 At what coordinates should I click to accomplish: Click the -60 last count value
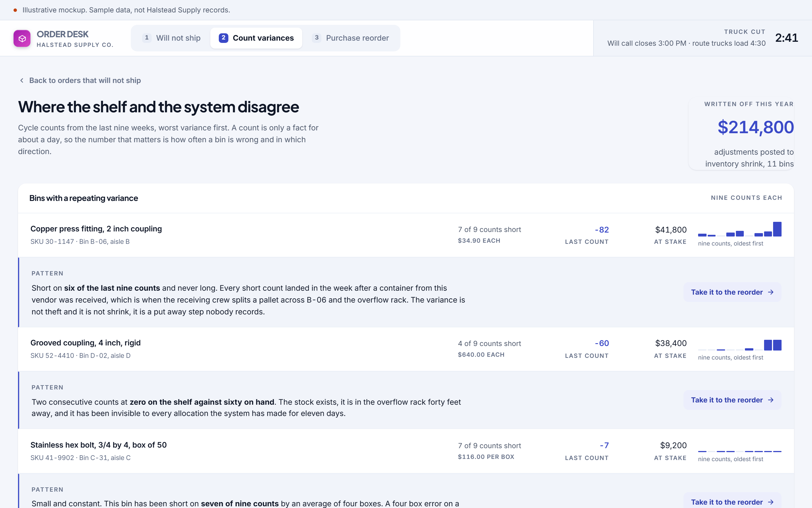602,343
